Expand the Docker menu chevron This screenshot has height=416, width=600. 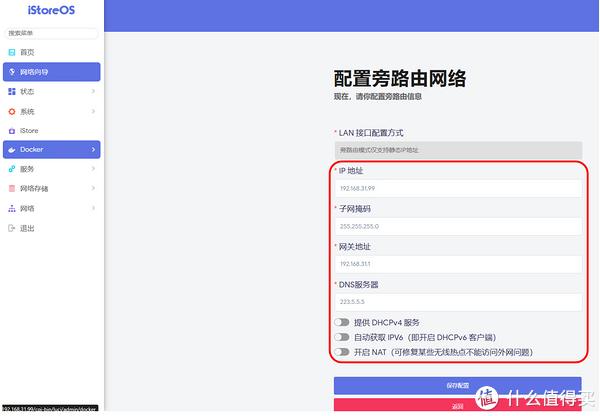pyautogui.click(x=93, y=149)
